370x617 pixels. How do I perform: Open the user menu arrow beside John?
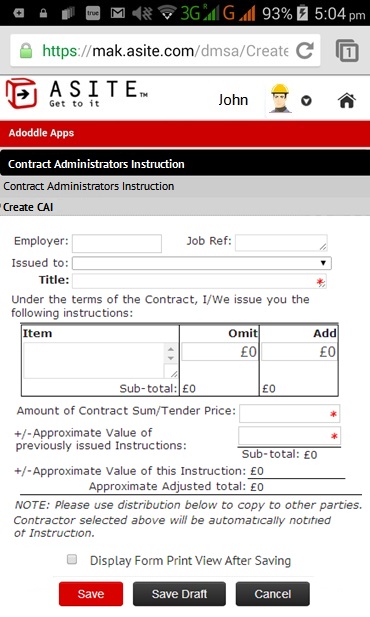[306, 101]
